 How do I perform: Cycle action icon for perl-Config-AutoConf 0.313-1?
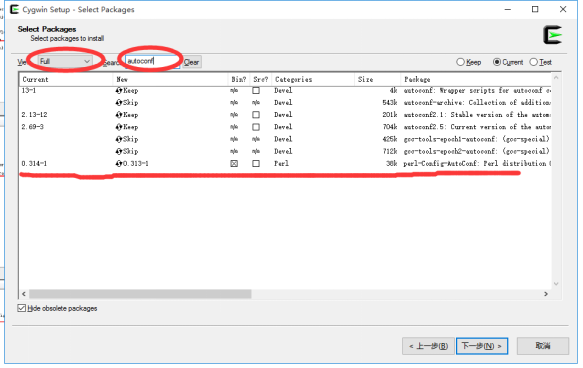(119, 164)
